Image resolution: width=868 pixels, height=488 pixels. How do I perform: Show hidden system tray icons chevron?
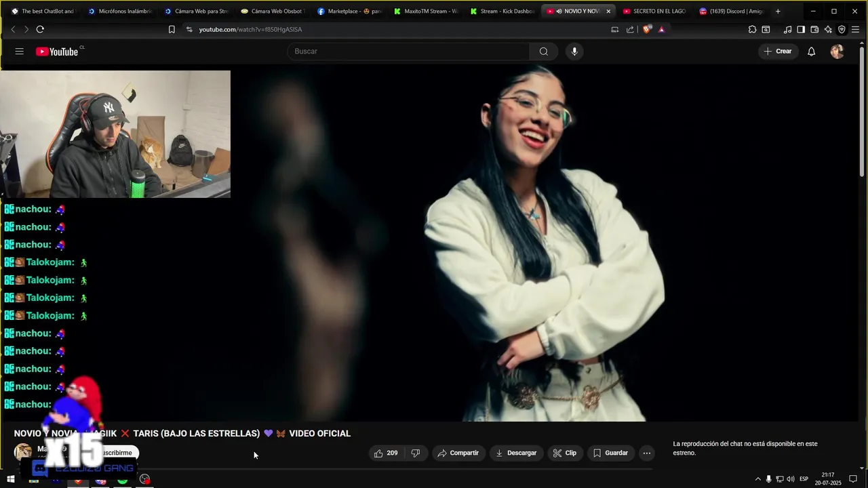[x=758, y=479]
